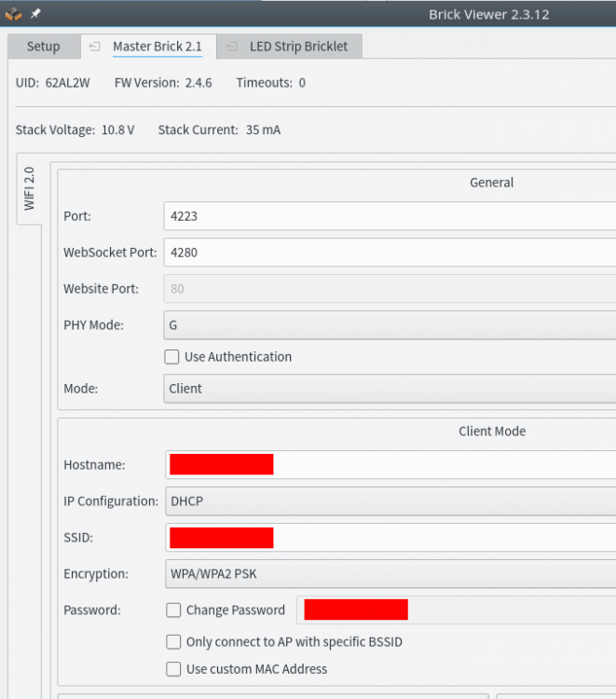
Task: Open the PHY Mode dropdown showing G
Action: click(x=390, y=325)
